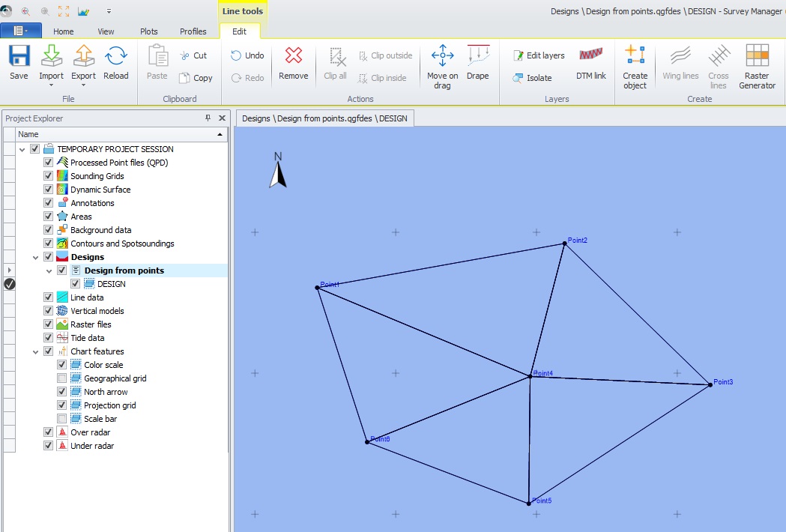Click Point4 node in the design view
The width and height of the screenshot is (786, 532).
pyautogui.click(x=530, y=376)
